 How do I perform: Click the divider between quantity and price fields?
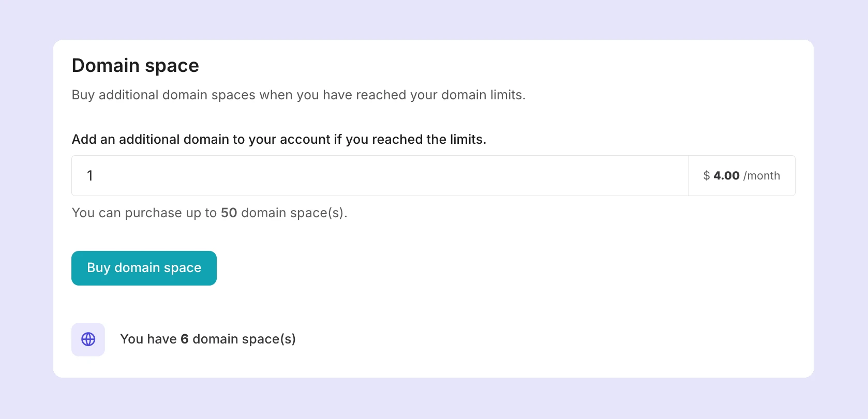(689, 176)
